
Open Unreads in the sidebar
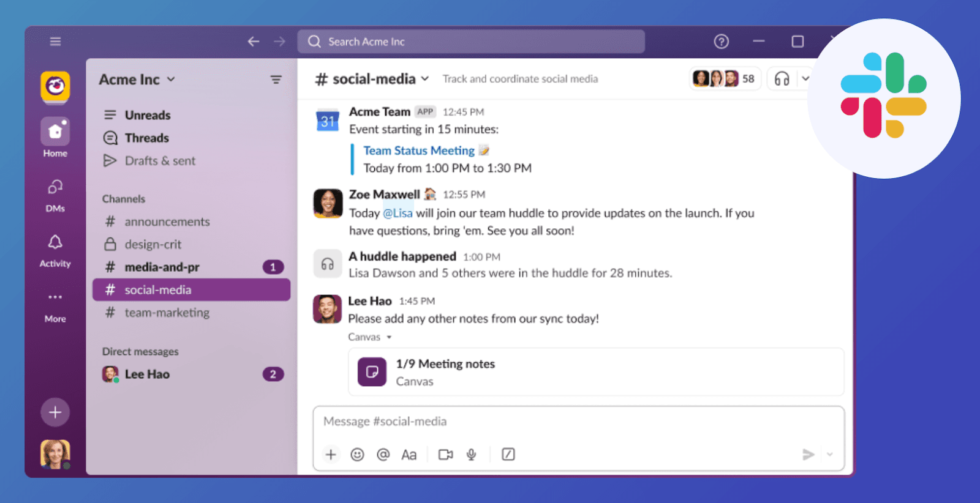tap(192, 115)
